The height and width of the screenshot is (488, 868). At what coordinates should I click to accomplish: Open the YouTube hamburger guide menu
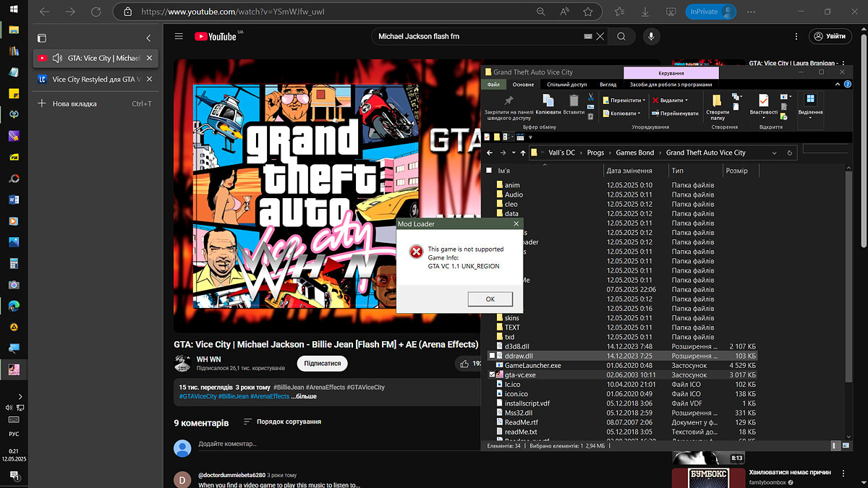pyautogui.click(x=179, y=36)
